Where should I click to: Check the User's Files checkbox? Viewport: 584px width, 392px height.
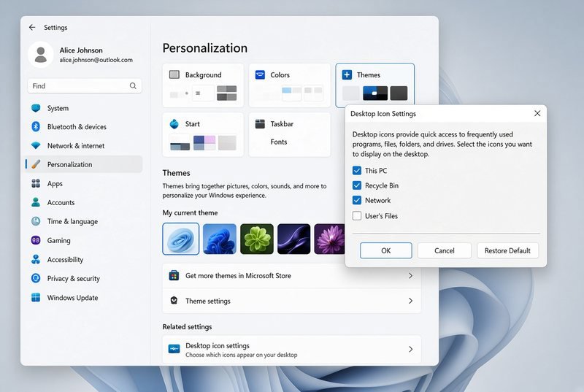click(x=357, y=215)
